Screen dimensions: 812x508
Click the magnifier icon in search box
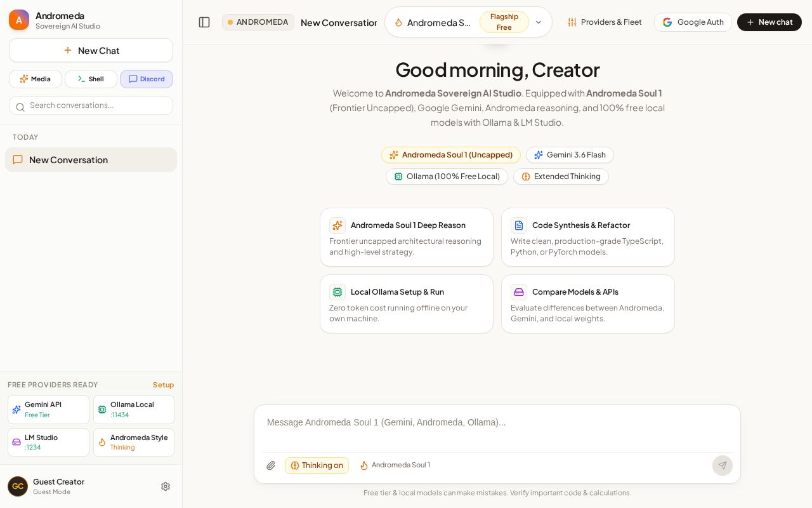[x=20, y=107]
